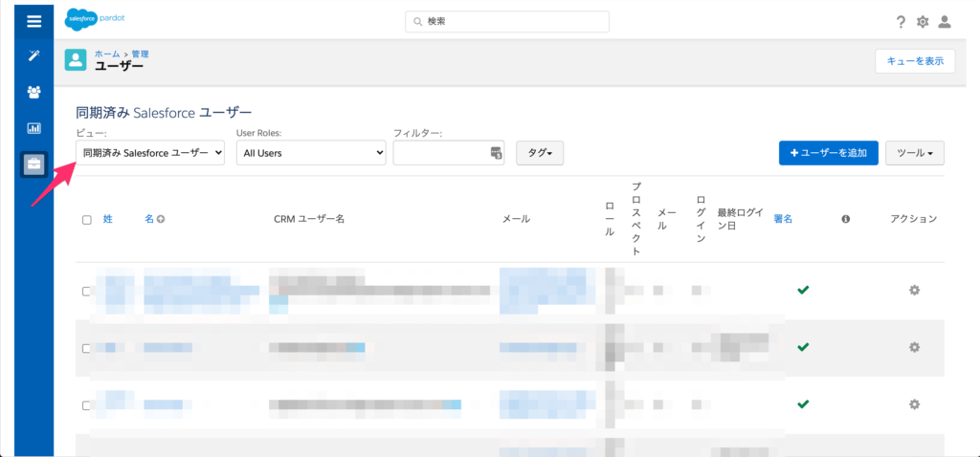Expand the タグ dropdown button
The image size is (980, 457).
coord(540,153)
